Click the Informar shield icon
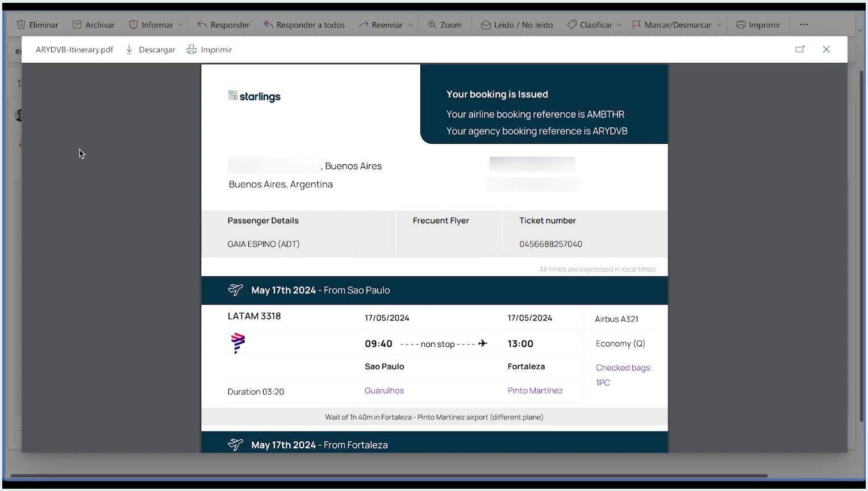 tap(133, 25)
